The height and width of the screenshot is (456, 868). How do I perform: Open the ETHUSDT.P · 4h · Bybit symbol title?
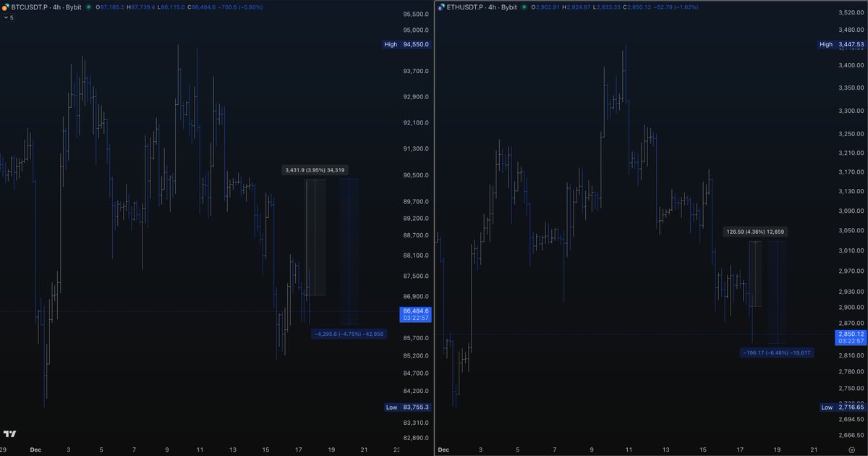482,7
